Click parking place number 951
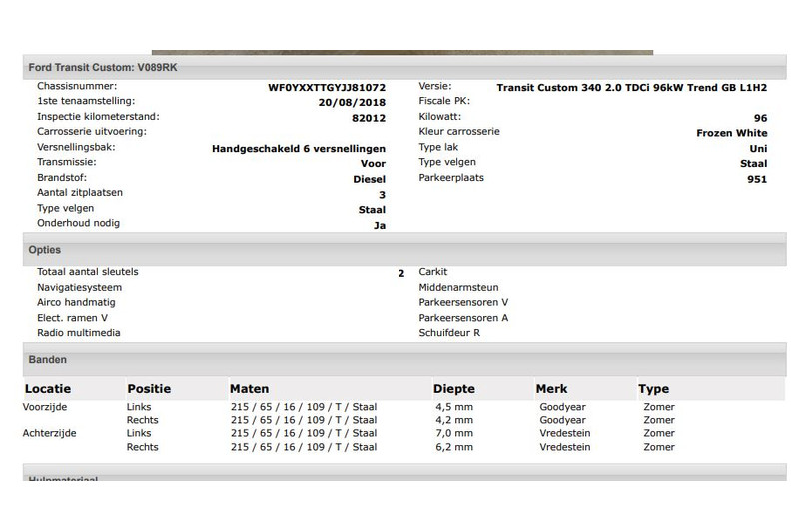The width and height of the screenshot is (799, 532). tap(756, 179)
